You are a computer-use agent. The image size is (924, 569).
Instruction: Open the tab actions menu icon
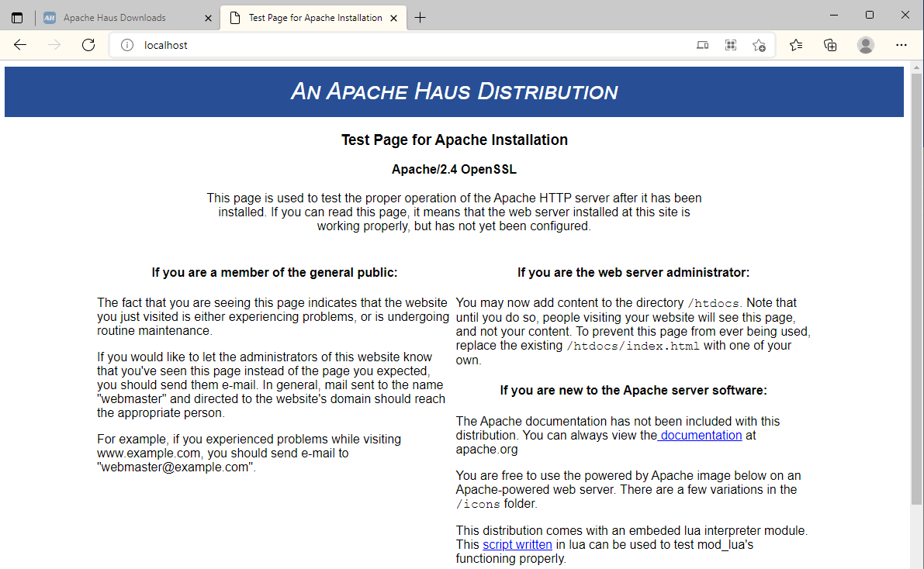(17, 18)
